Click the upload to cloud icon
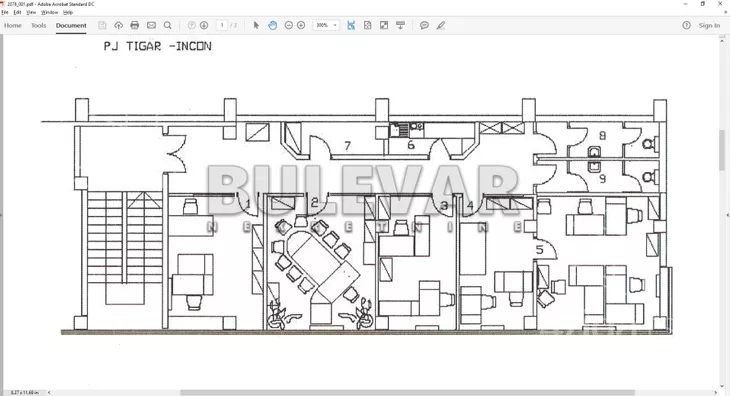 [118, 25]
